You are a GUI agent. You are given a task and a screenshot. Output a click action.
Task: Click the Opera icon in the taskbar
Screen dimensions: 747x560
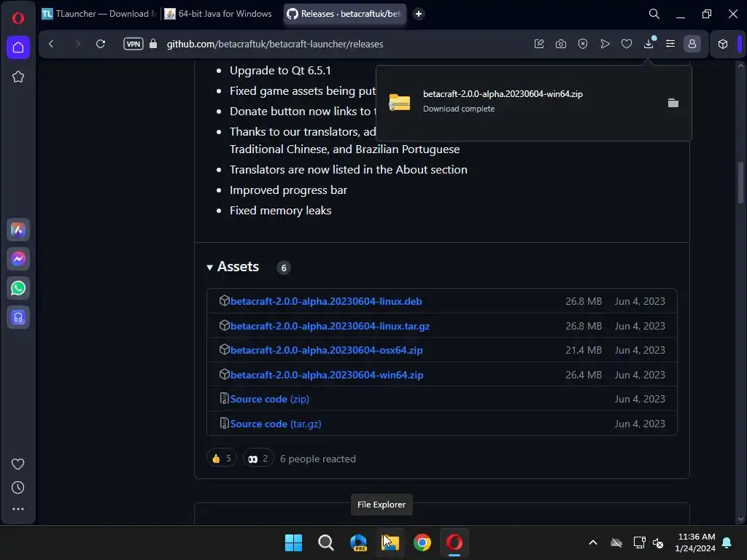click(454, 542)
